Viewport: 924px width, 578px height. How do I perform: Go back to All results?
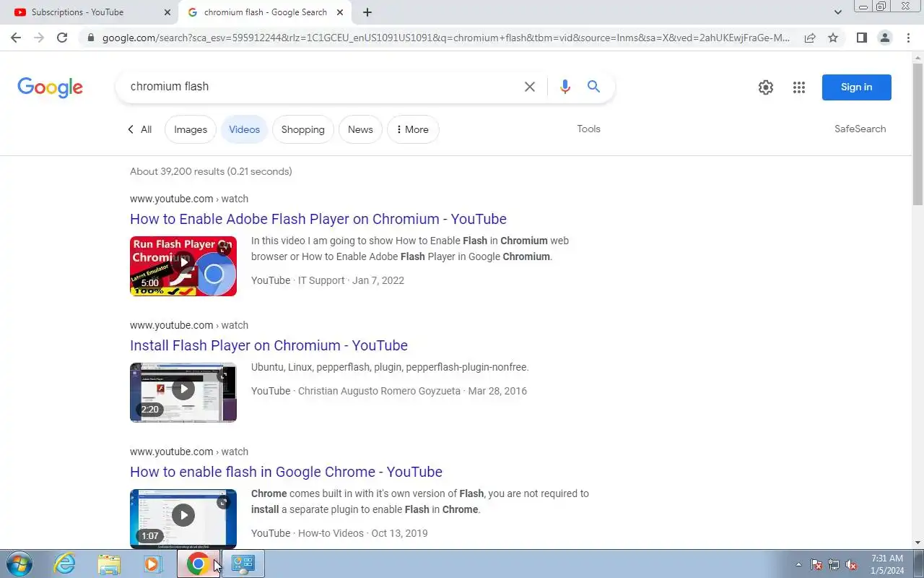[x=139, y=129]
